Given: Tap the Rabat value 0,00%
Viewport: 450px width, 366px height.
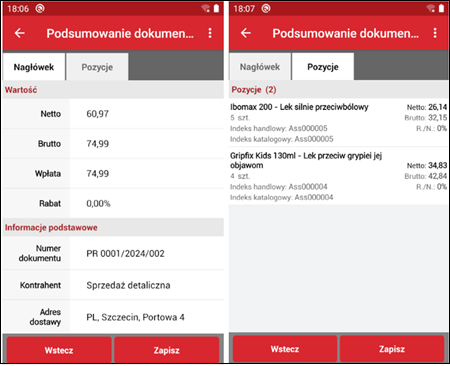Looking at the screenshot, I should point(98,203).
